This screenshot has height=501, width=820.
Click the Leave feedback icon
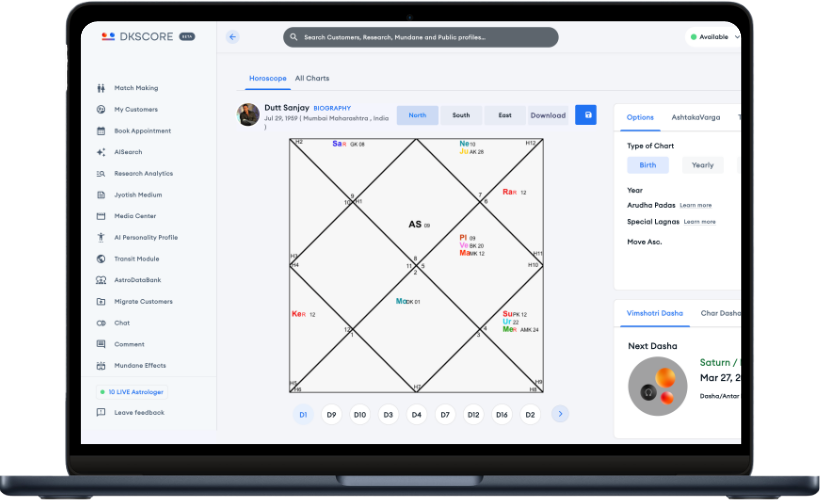click(101, 413)
